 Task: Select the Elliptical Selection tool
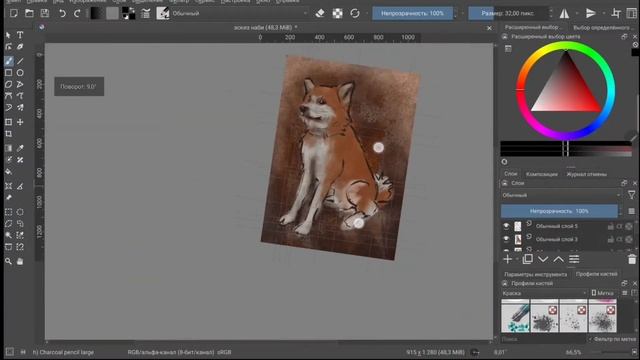tap(20, 212)
